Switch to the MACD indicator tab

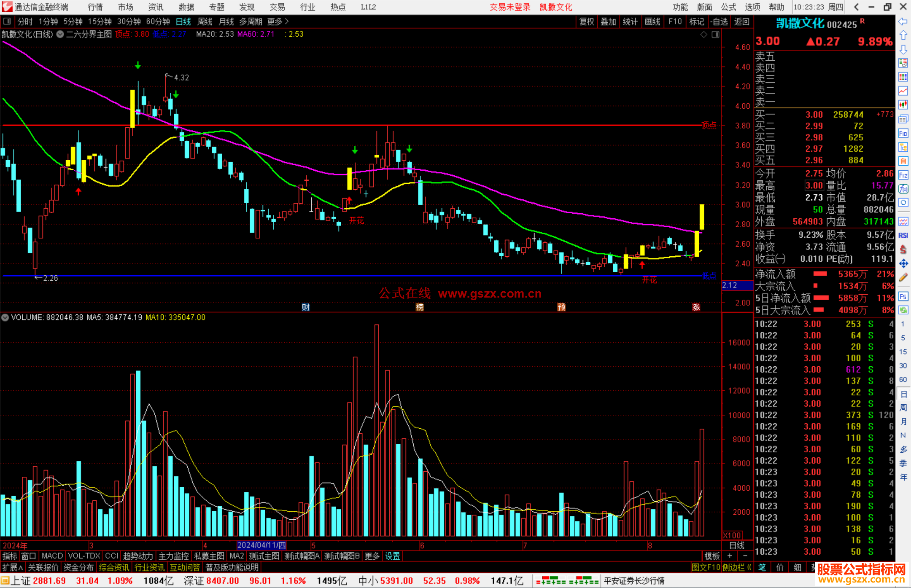(x=52, y=556)
